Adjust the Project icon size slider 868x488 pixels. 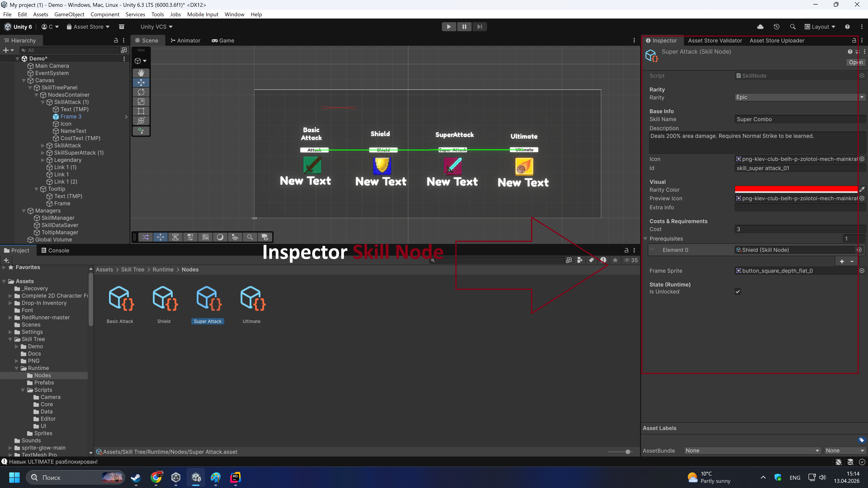(628, 452)
